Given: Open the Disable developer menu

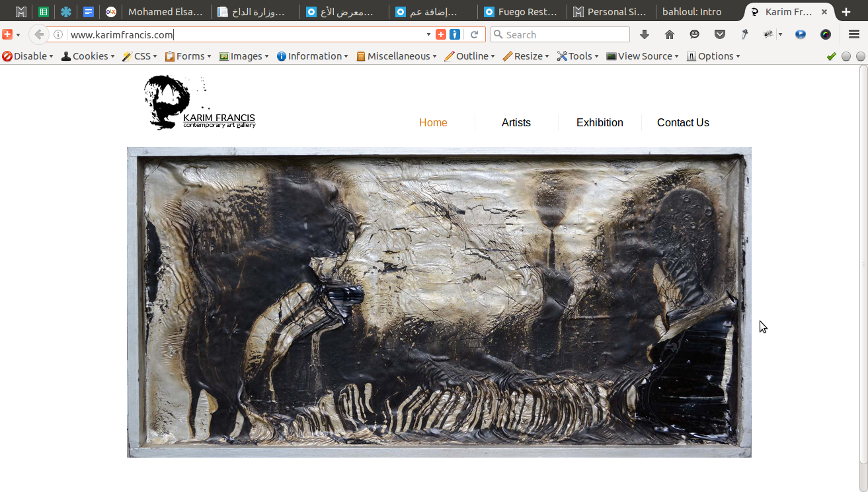Looking at the screenshot, I should [28, 56].
